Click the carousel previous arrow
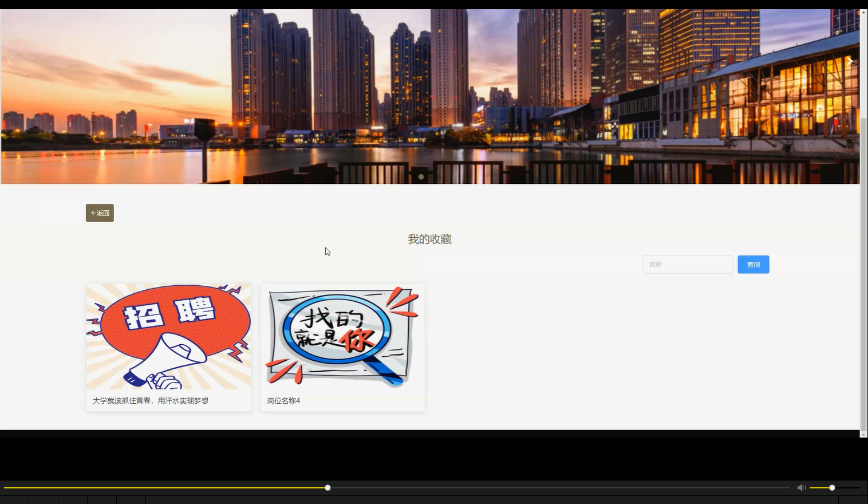 [10, 61]
